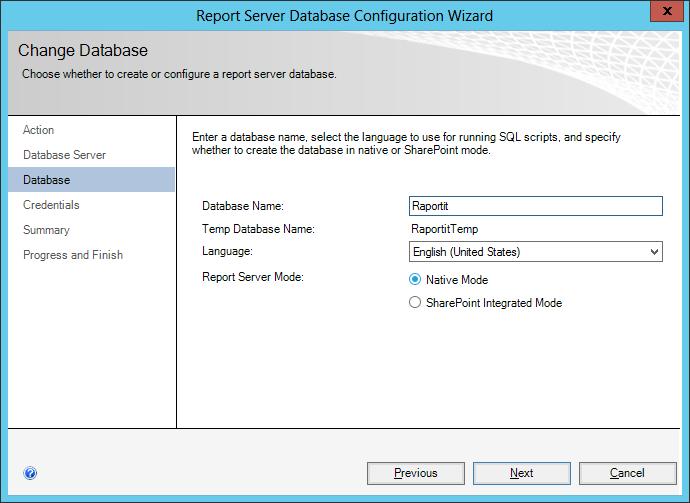Click the Database Name label
The image size is (690, 503).
243,206
